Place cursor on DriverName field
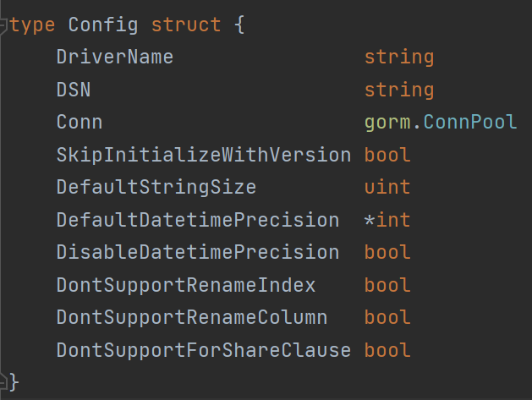The height and width of the screenshot is (400, 532). (115, 58)
